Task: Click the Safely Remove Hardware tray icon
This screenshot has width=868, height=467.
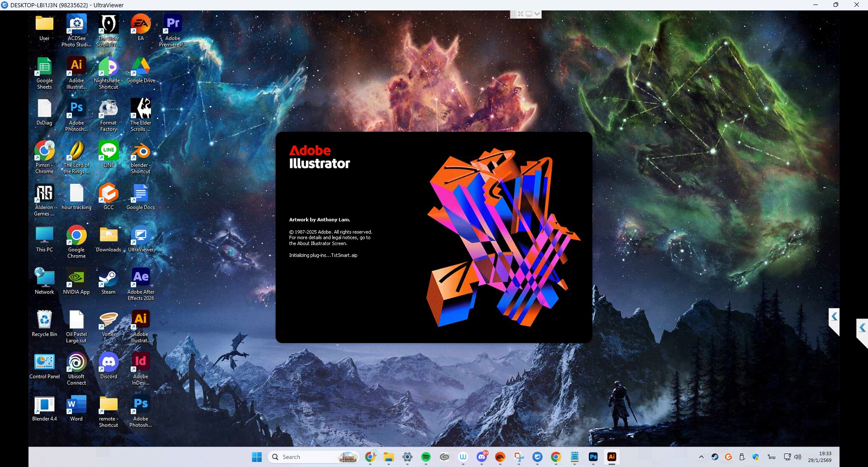Action: 742,457
